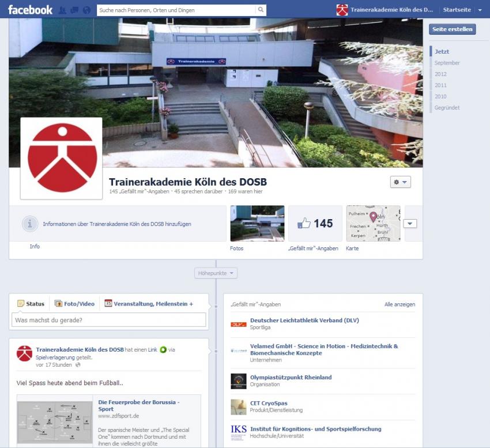Image resolution: width=490 pixels, height=448 pixels.
Task: Click the Was machst du gerade? status field
Action: (x=109, y=319)
